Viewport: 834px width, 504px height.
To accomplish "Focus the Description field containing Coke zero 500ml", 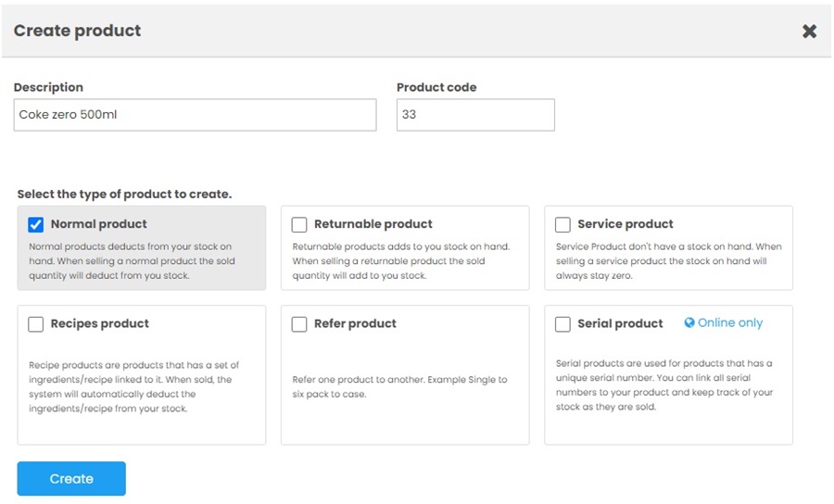I will (195, 115).
